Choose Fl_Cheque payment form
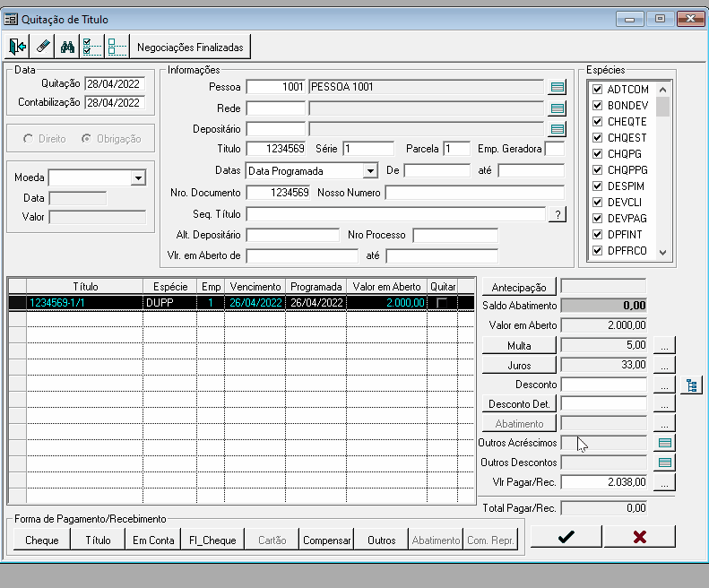Image resolution: width=709 pixels, height=588 pixels. (x=212, y=540)
